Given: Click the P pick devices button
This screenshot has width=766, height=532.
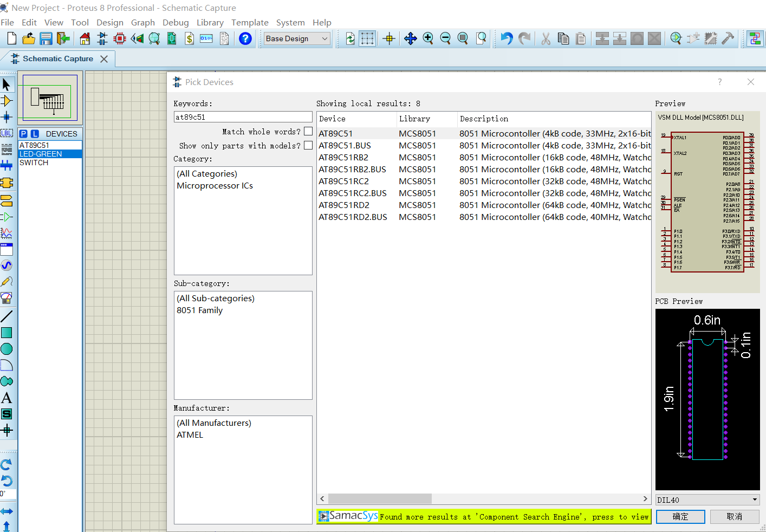Looking at the screenshot, I should click(23, 134).
